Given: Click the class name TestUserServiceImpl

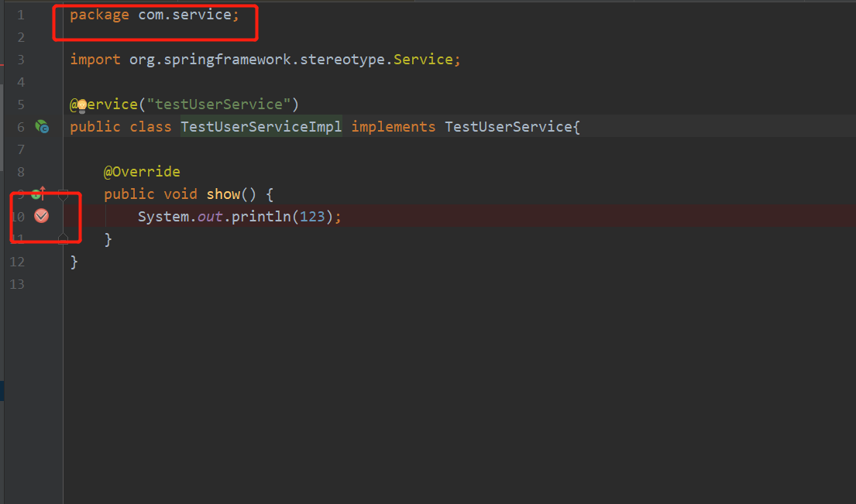Looking at the screenshot, I should 260,126.
